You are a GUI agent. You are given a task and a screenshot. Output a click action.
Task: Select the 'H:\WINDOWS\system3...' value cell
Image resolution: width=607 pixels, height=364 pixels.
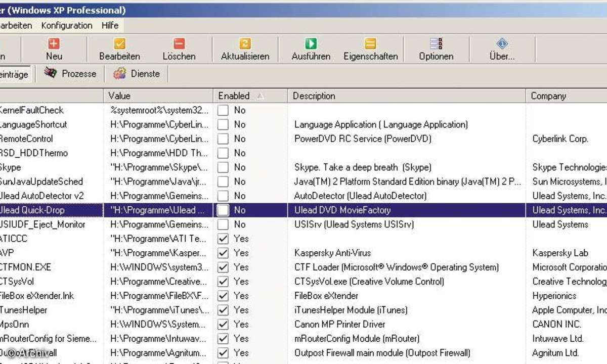click(x=159, y=267)
